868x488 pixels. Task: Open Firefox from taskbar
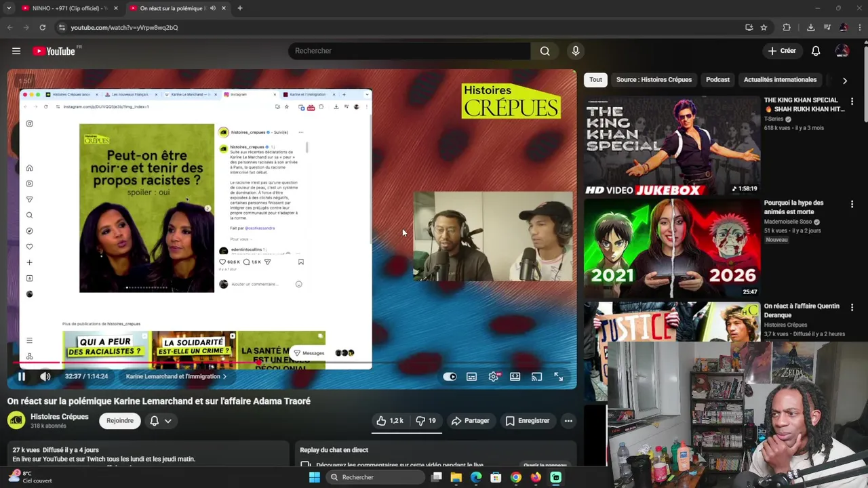[536, 477]
